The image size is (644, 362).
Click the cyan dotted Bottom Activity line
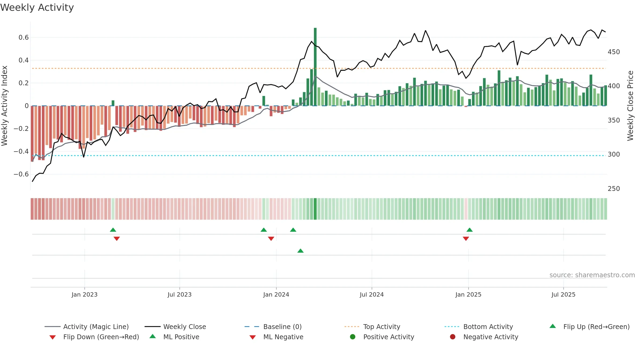click(319, 156)
